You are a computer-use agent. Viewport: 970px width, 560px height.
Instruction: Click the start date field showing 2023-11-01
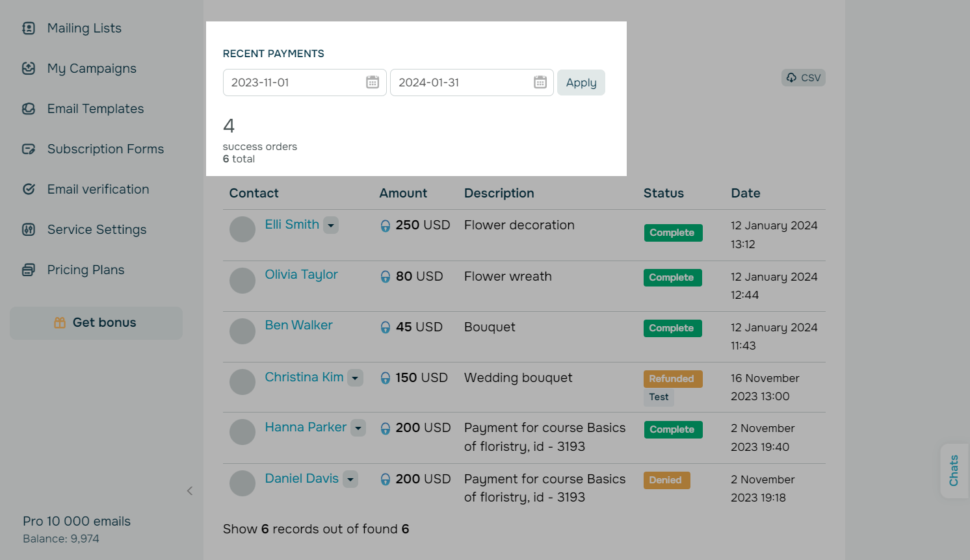coord(293,83)
